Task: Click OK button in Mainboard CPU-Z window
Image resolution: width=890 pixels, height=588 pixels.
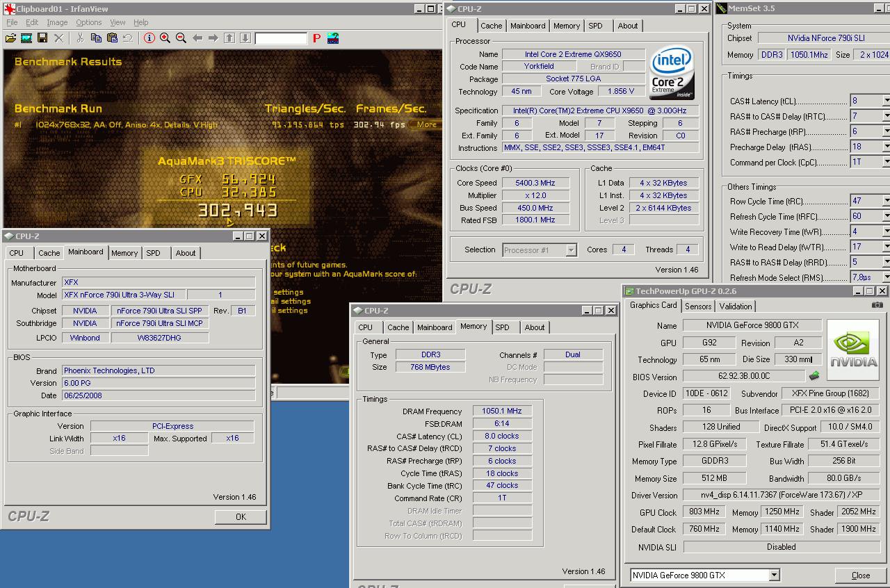Action: coord(241,516)
